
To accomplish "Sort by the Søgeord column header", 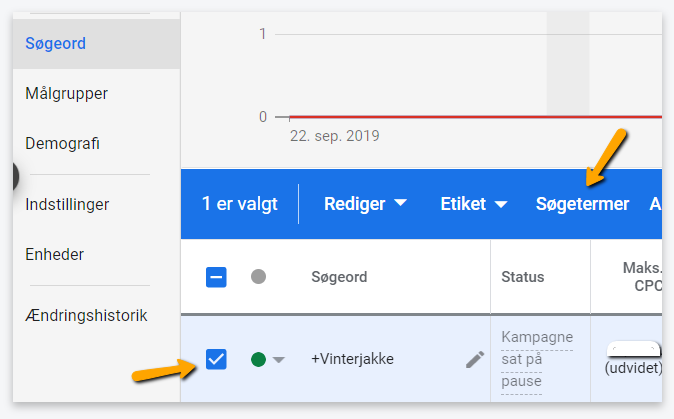I will click(x=339, y=277).
